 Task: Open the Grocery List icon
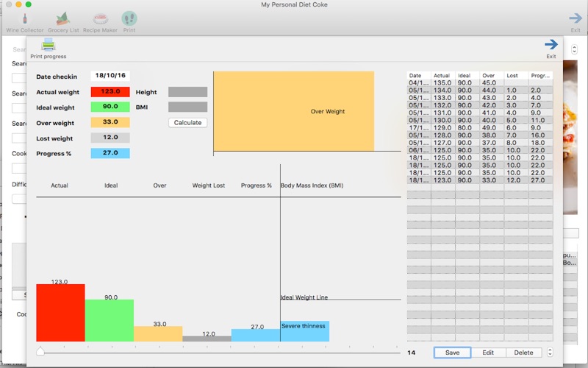(63, 19)
